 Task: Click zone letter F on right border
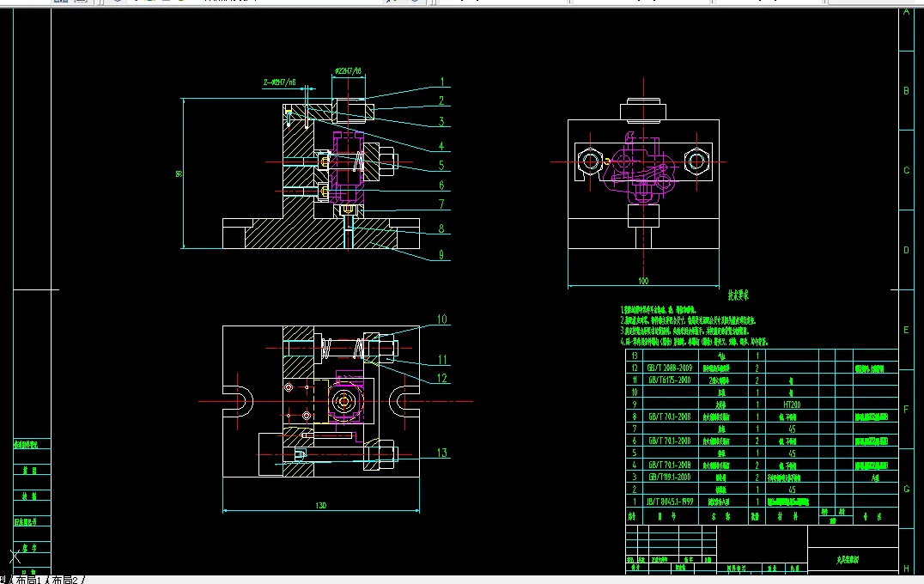(x=906, y=409)
